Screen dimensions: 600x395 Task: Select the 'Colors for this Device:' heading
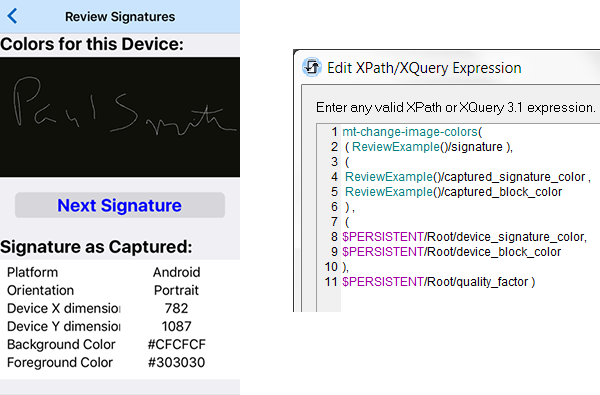click(x=92, y=44)
